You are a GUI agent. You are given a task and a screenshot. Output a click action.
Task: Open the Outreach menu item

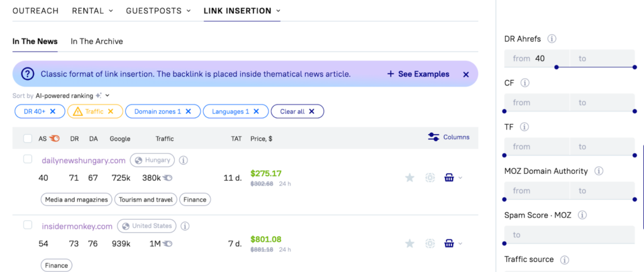click(36, 11)
